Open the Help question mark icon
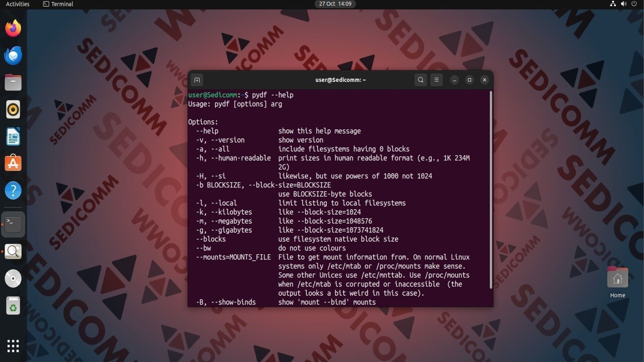The image size is (644, 362). coord(13,191)
